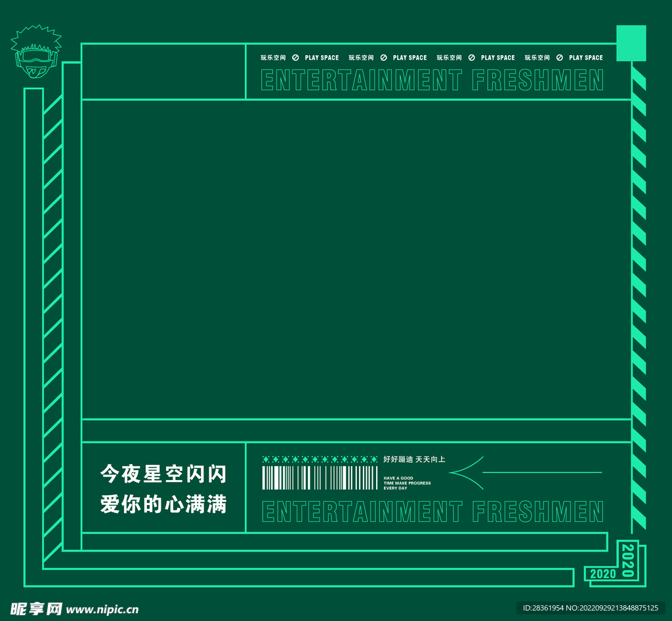The height and width of the screenshot is (621, 672).
Task: Click the vertical 2020 badge
Action: click(x=629, y=559)
